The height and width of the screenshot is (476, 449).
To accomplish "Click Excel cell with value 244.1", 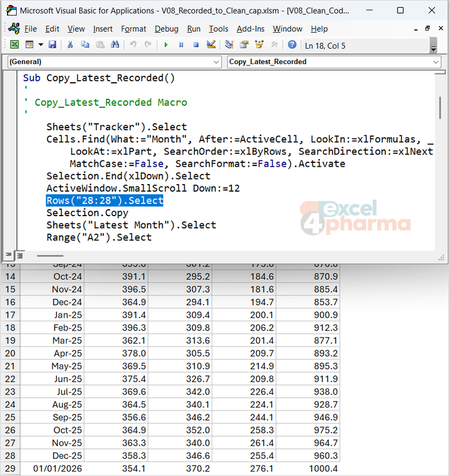I will click(244, 417).
